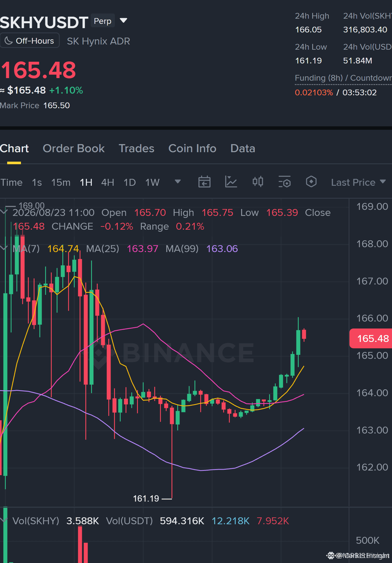Screen dimensions: 392x563
Task: Select the 1D interval
Action: [x=130, y=182]
